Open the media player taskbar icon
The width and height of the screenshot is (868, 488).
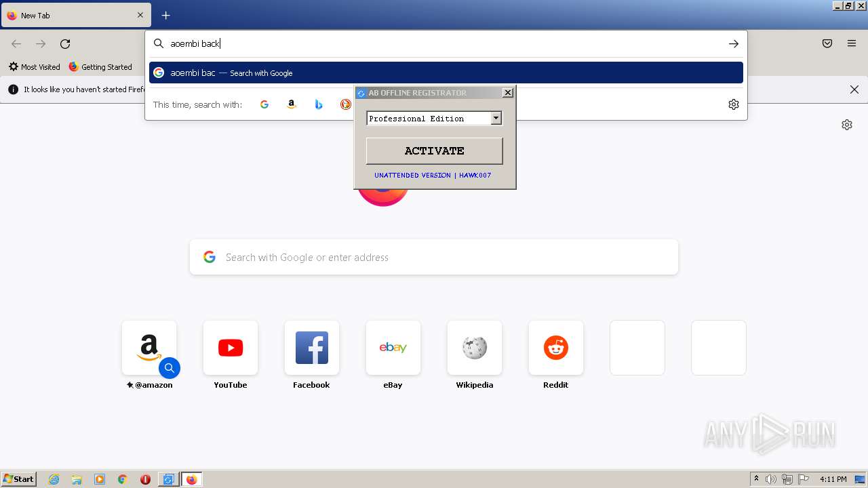point(100,479)
